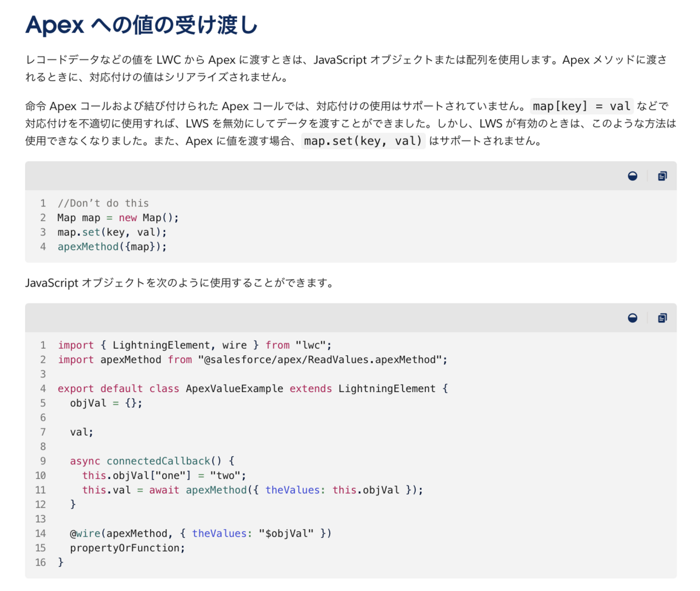
Task: Click the //Don't do this comment line
Action: pos(103,203)
